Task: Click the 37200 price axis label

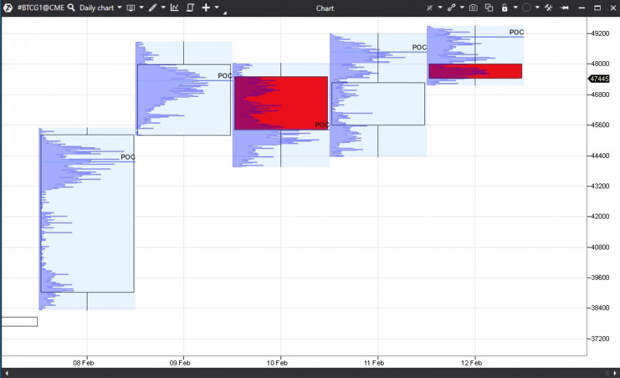Action: [600, 339]
